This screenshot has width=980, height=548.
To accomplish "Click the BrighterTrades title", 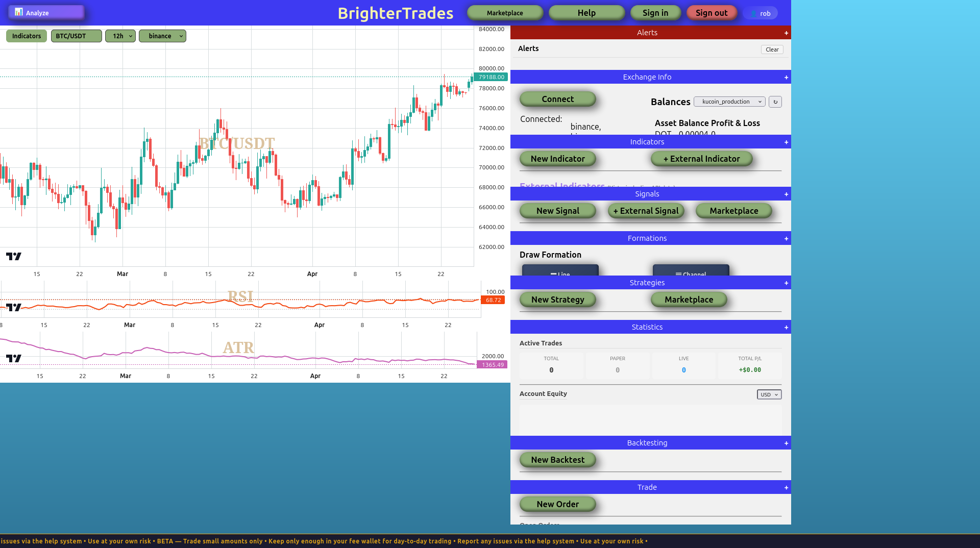I will [396, 13].
